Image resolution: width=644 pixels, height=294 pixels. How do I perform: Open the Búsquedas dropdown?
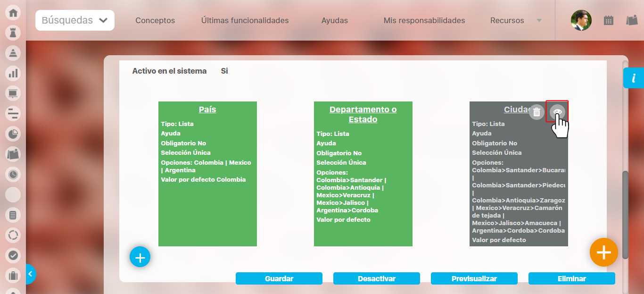[75, 20]
